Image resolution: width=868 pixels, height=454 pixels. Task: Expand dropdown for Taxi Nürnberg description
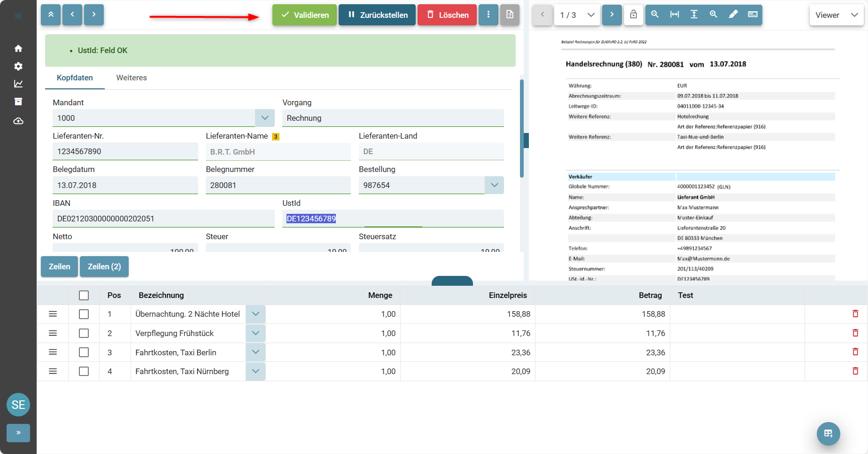[x=256, y=371]
